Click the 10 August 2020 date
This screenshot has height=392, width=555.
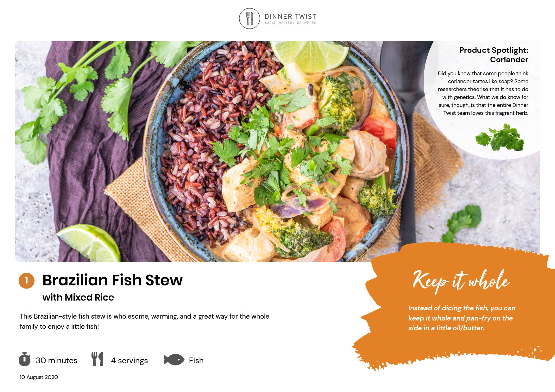click(x=39, y=377)
